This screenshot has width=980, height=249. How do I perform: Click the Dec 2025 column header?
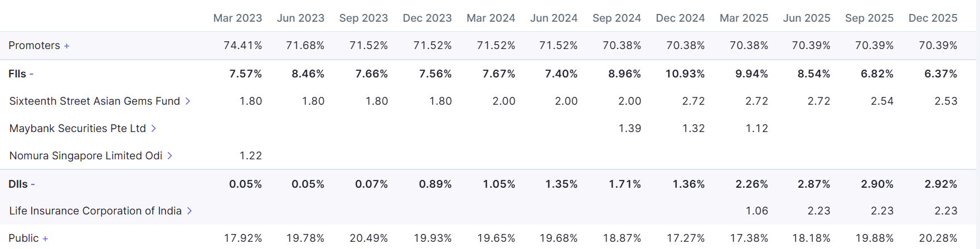[x=933, y=18]
